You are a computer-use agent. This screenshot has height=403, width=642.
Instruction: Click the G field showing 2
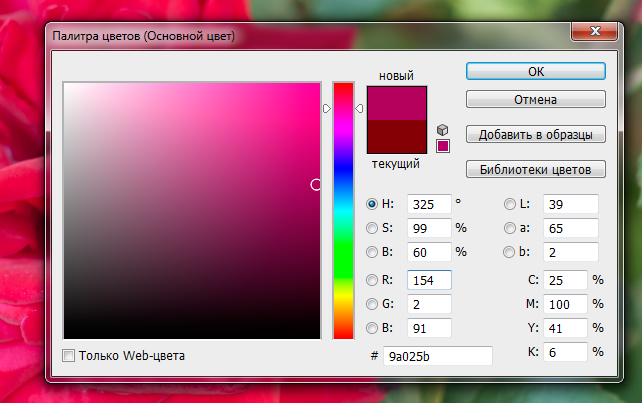point(429,304)
